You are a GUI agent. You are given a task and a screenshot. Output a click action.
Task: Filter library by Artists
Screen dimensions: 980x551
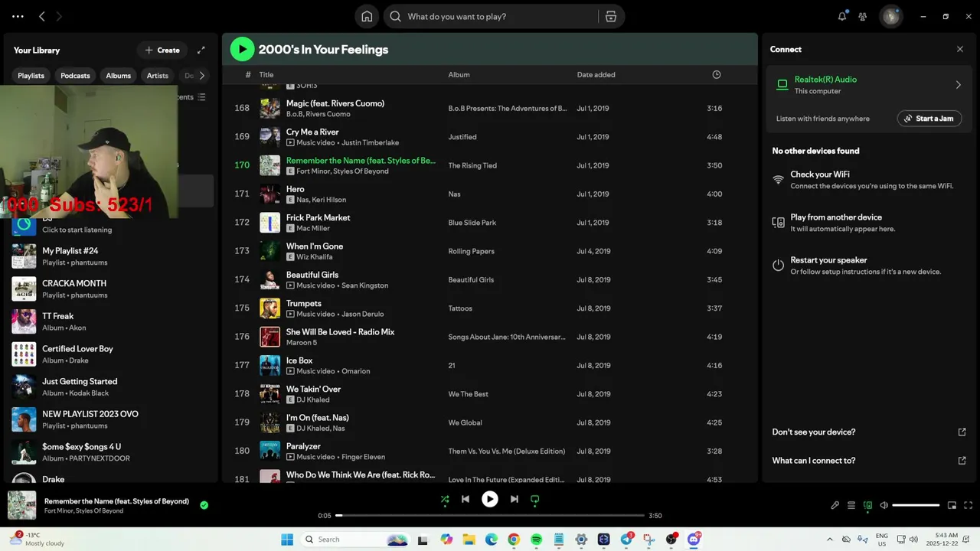158,76
